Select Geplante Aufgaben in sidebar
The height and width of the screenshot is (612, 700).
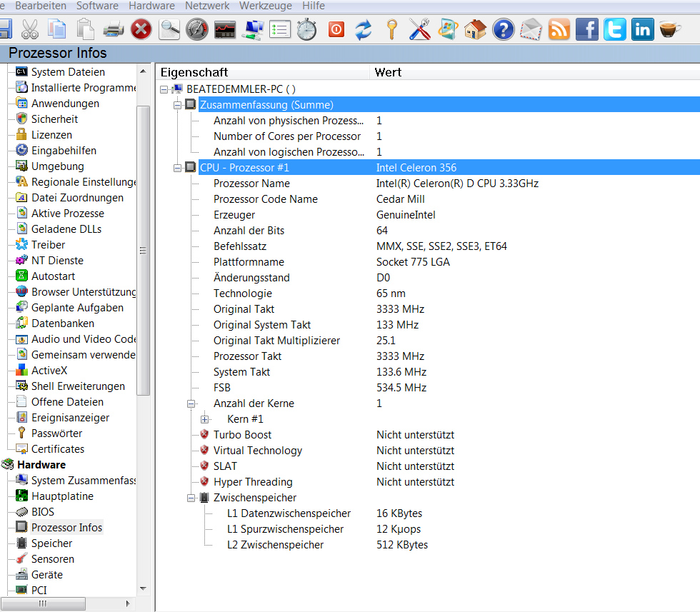pyautogui.click(x=77, y=308)
